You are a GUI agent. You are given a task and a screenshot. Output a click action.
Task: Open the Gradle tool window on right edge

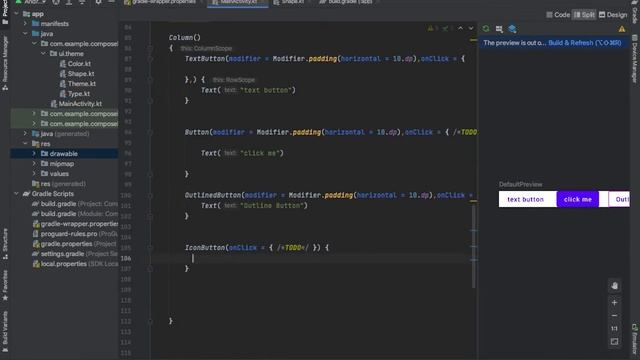pos(635,11)
